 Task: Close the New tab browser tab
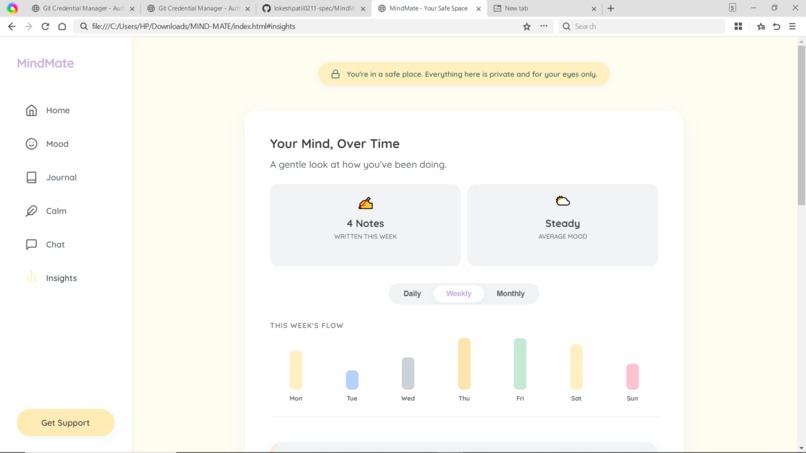point(594,9)
